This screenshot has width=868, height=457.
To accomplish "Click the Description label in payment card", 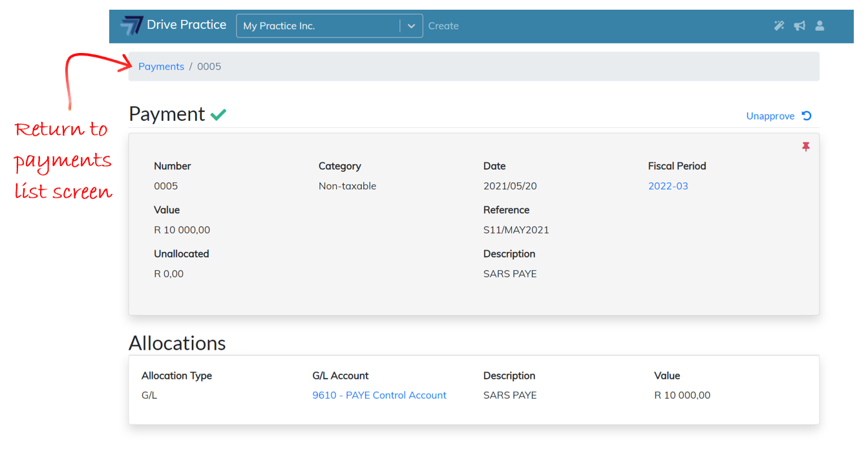I will tap(509, 254).
